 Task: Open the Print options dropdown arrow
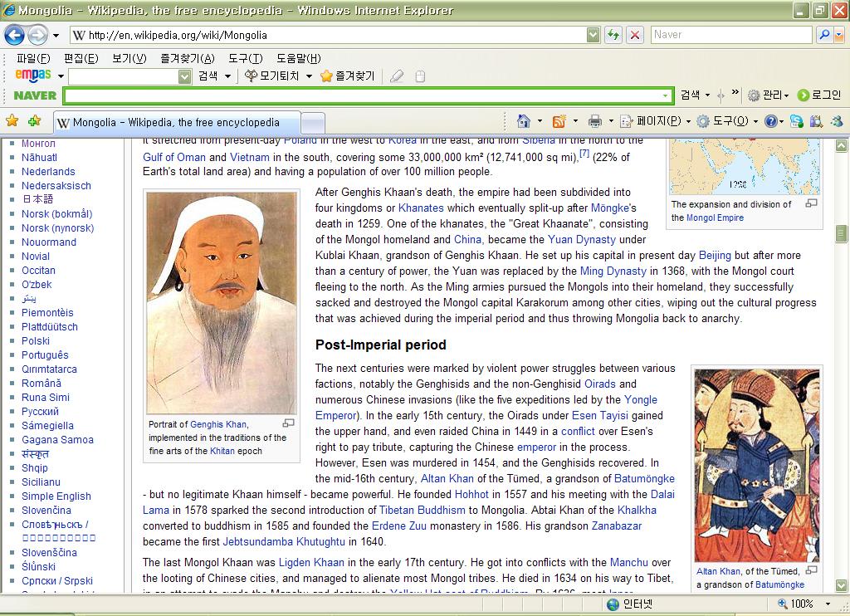point(611,121)
